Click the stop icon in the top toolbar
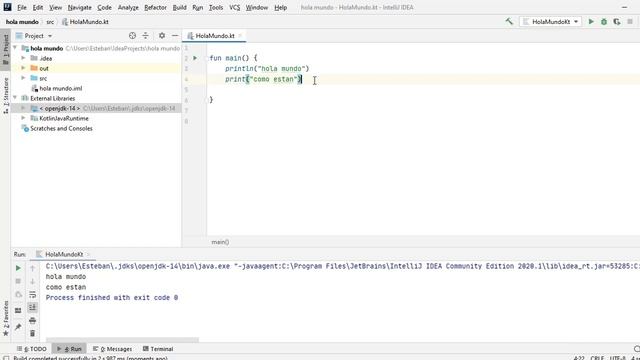The image size is (640, 360). pos(630,22)
